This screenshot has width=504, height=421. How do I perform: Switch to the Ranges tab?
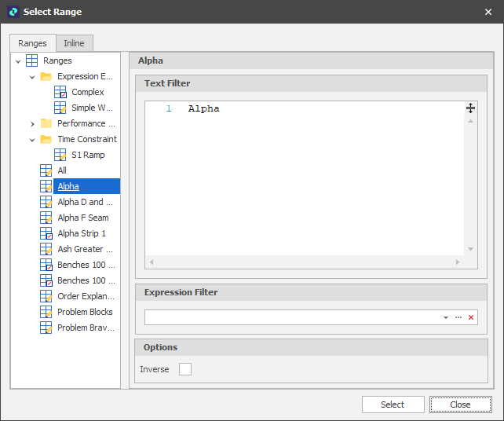click(x=32, y=43)
